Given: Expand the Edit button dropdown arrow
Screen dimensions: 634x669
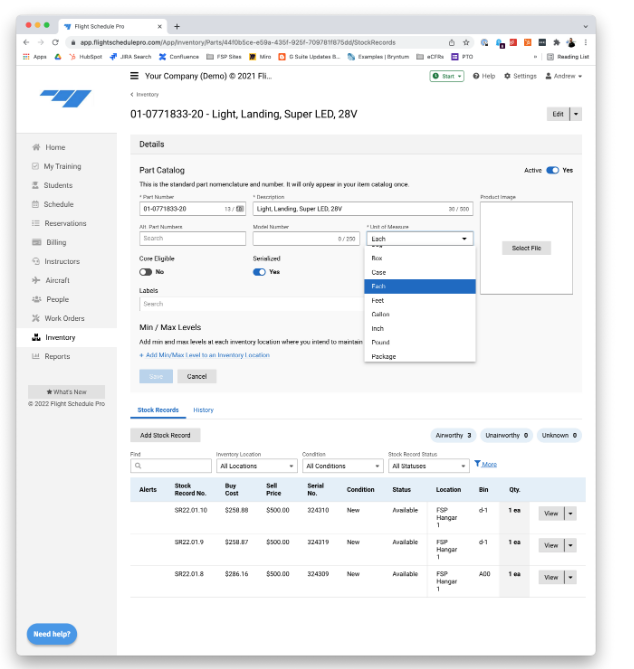Looking at the screenshot, I should point(576,114).
